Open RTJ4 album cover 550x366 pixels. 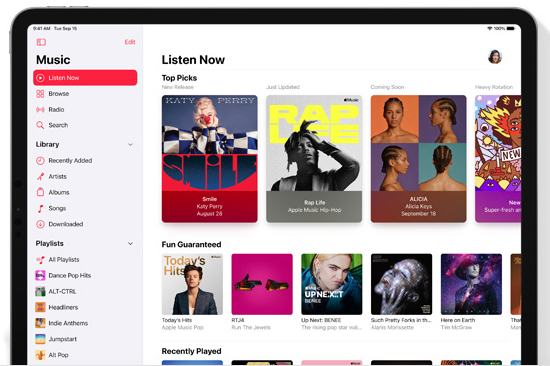262,284
